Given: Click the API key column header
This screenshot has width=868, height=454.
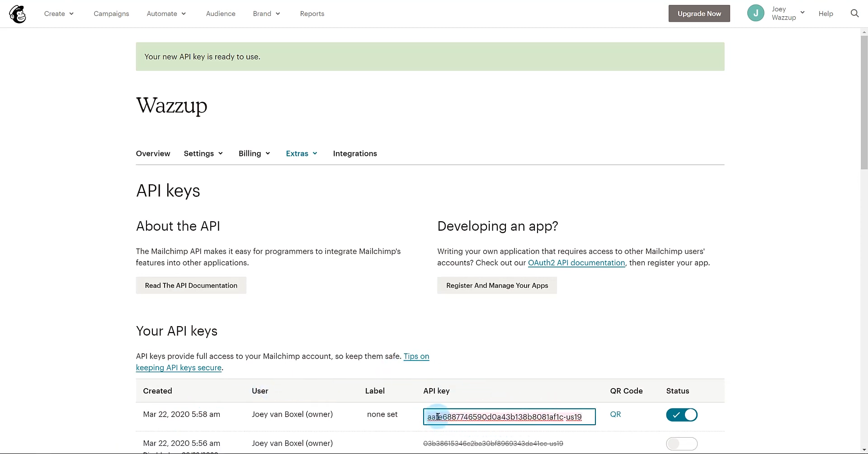Looking at the screenshot, I should pyautogui.click(x=436, y=391).
